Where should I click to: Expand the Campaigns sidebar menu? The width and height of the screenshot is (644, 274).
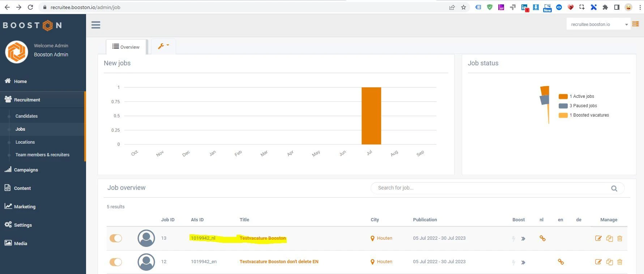[x=26, y=170]
